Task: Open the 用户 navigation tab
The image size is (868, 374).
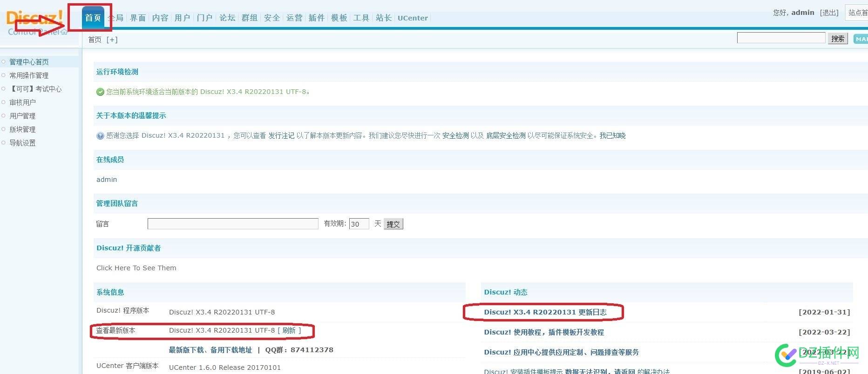Action: pos(183,18)
